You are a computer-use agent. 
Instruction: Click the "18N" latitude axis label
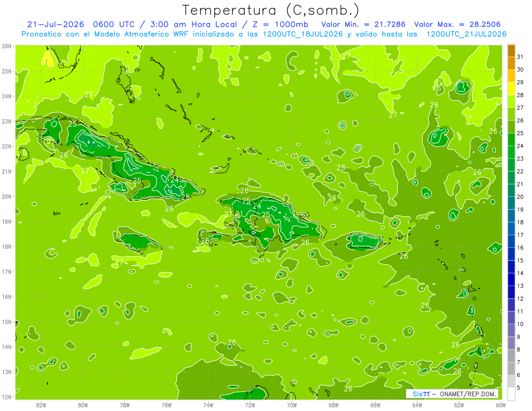click(7, 247)
